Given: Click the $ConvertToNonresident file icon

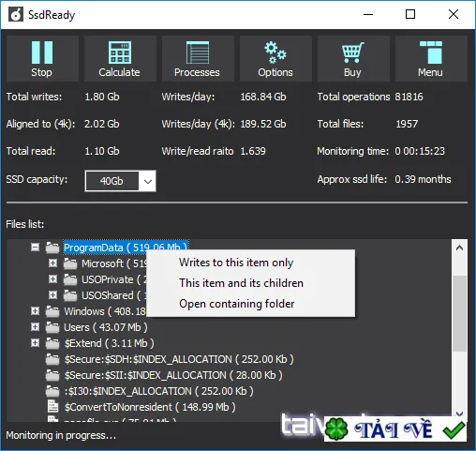Looking at the screenshot, I should click(x=52, y=407).
